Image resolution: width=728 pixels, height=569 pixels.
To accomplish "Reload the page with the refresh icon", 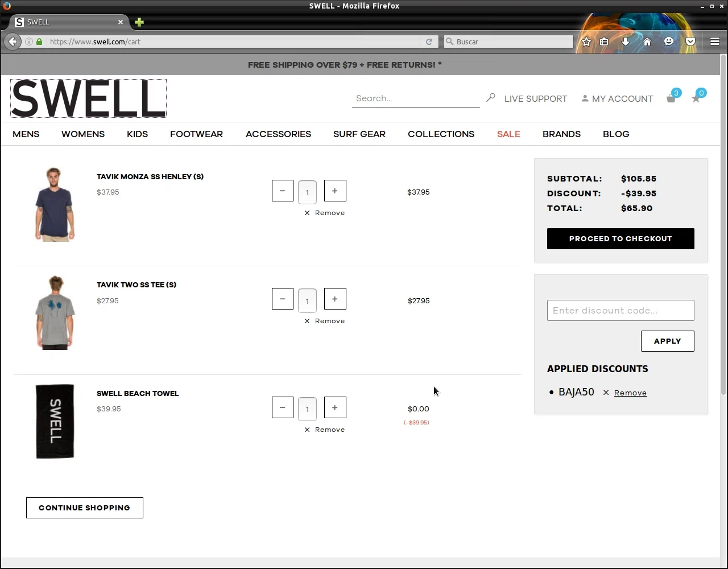I will pos(429,42).
